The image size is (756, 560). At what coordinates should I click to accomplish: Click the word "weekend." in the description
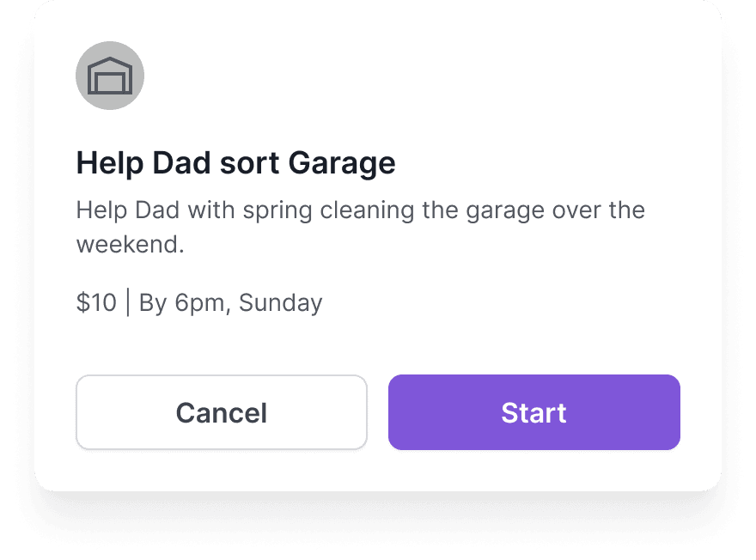(131, 245)
